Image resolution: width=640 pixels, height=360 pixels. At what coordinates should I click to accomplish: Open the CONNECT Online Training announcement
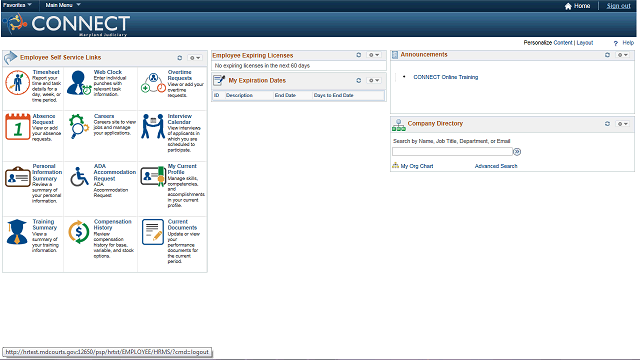(445, 77)
